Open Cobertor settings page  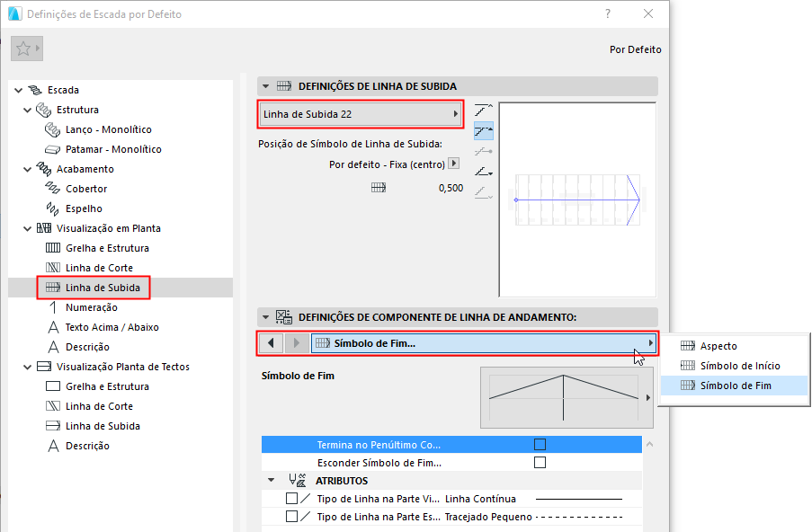(x=86, y=189)
